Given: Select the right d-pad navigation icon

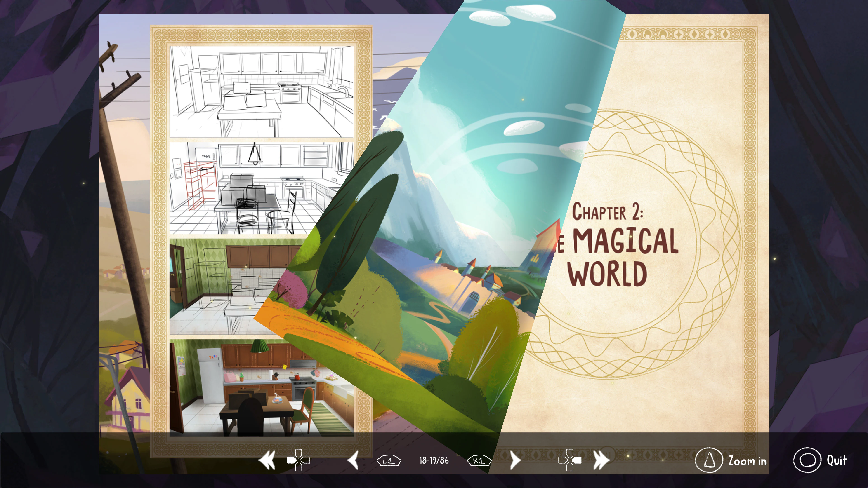Looking at the screenshot, I should (571, 460).
